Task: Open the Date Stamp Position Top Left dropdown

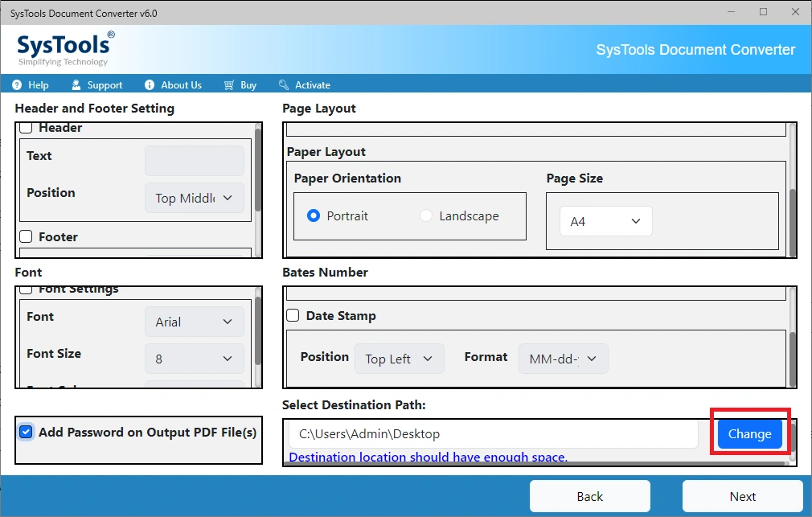Action: 400,359
